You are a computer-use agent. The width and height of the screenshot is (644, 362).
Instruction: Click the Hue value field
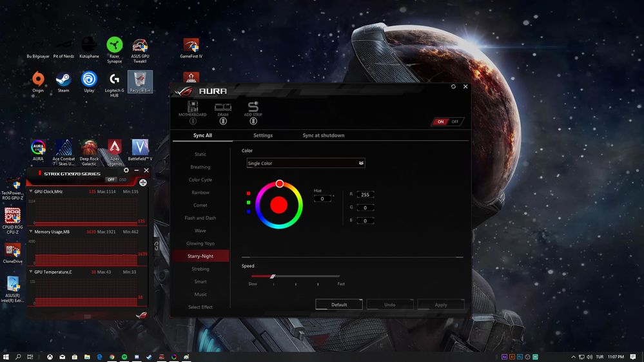coord(322,198)
